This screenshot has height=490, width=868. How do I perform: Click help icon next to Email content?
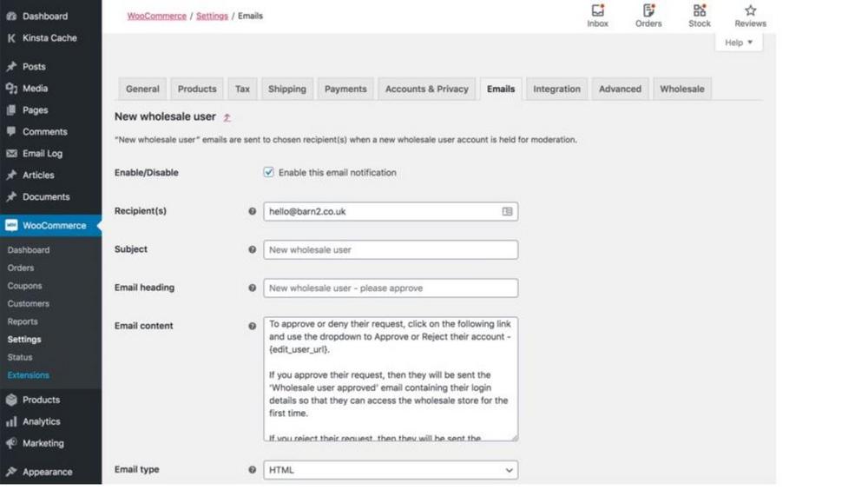pos(253,327)
